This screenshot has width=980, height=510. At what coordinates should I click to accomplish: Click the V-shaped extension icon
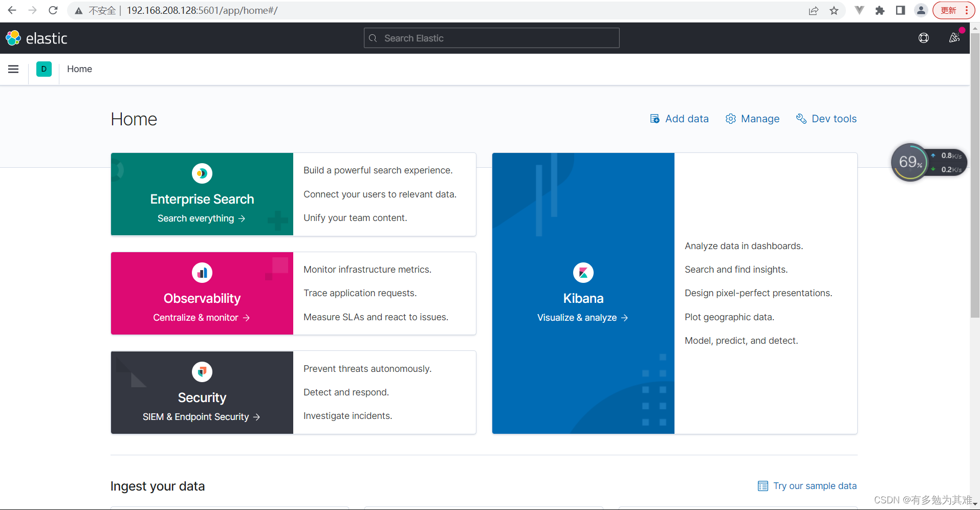coord(860,10)
